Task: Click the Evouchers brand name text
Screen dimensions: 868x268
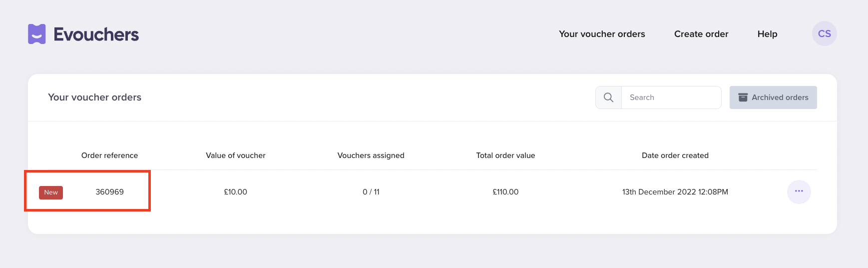Action: (x=96, y=34)
